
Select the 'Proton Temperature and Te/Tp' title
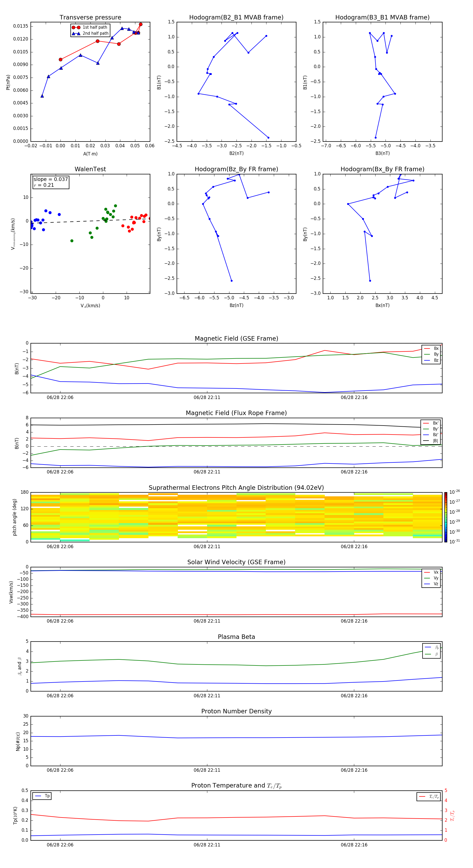[236, 786]
